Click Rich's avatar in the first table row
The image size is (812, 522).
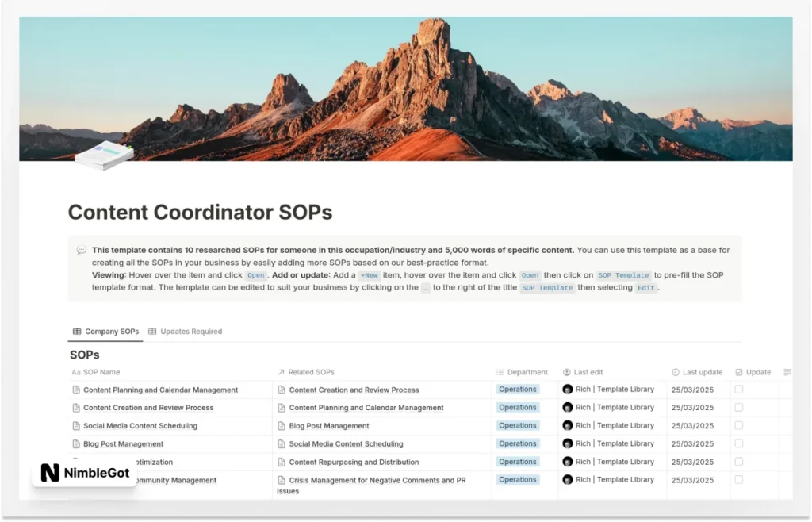568,390
